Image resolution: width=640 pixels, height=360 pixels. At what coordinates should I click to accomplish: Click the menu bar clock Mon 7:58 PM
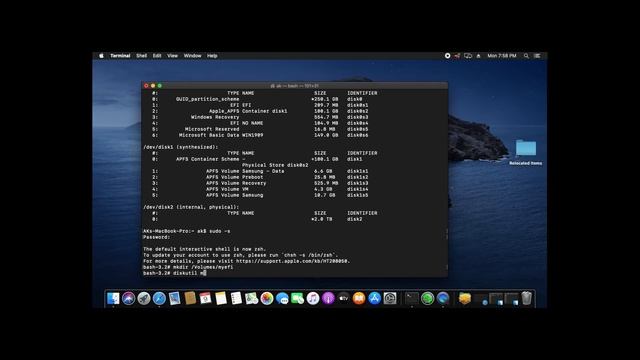(x=502, y=56)
